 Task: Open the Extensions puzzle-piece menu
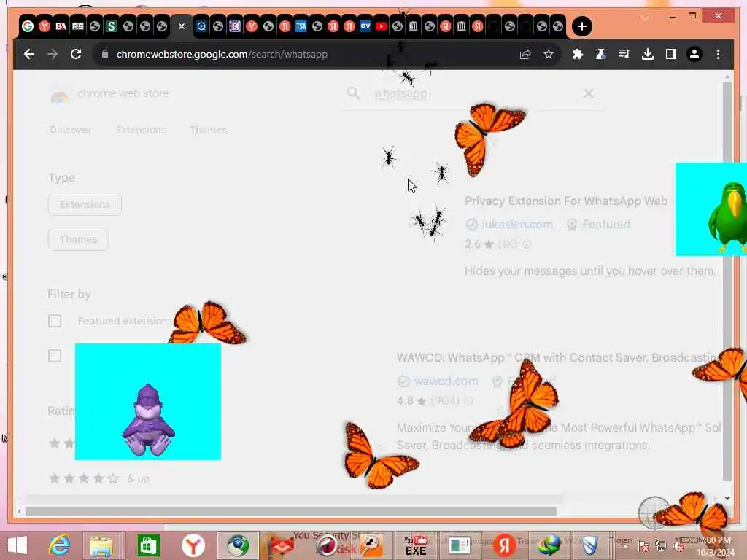pyautogui.click(x=578, y=54)
